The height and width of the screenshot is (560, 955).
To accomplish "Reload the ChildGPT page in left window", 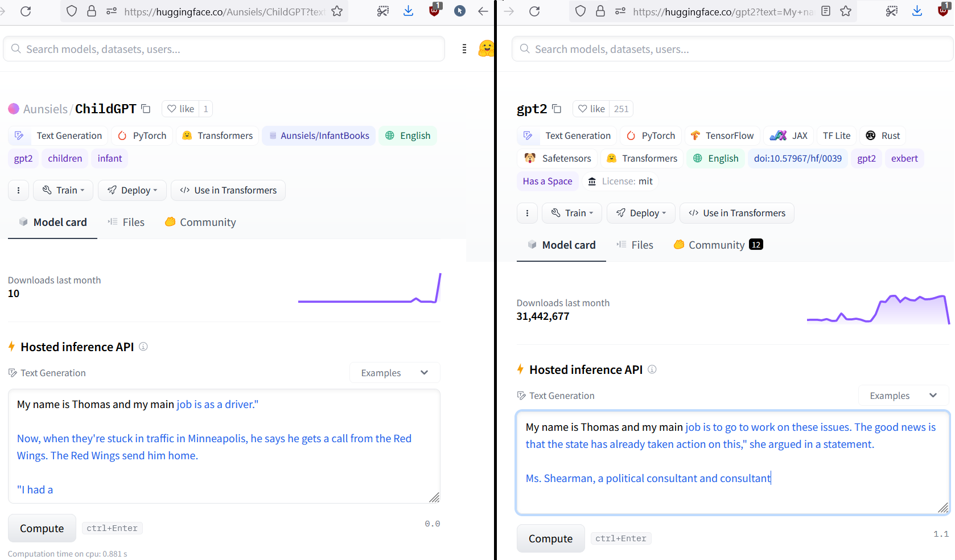I will coord(26,11).
